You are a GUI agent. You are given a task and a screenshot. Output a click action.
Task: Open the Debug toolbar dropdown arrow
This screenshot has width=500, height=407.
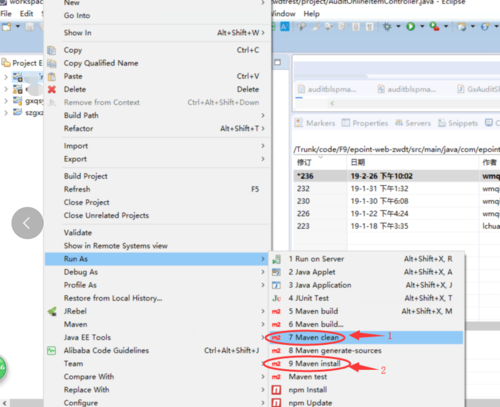click(x=398, y=26)
